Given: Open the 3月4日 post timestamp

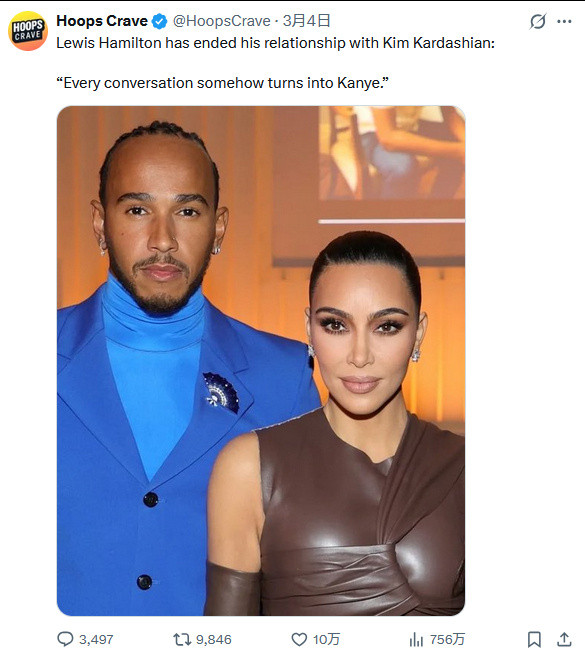Looking at the screenshot, I should [306, 21].
